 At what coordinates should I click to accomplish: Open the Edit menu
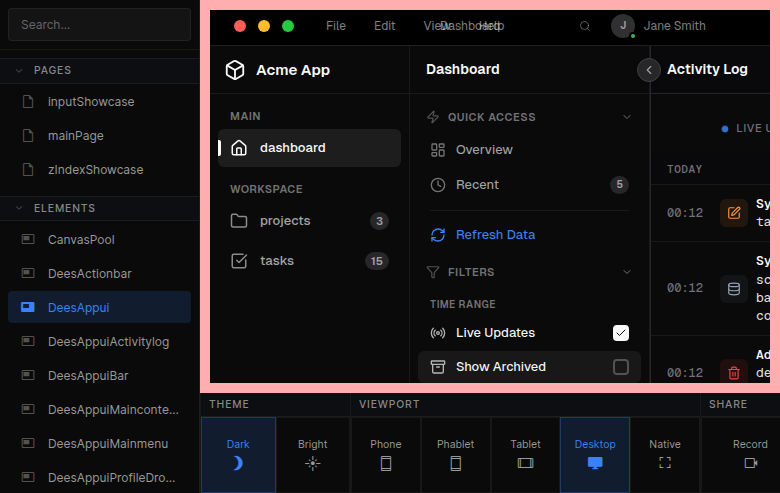coord(385,26)
